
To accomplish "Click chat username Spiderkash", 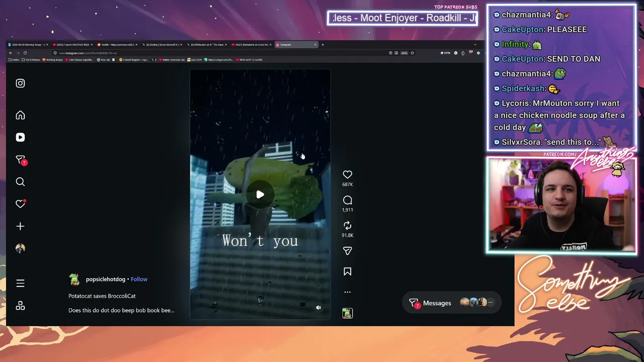I will (x=524, y=88).
